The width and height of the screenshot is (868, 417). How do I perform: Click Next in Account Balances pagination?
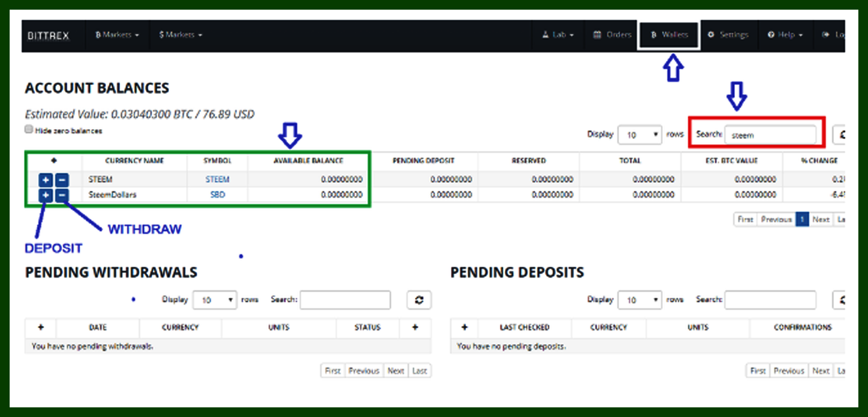point(821,219)
